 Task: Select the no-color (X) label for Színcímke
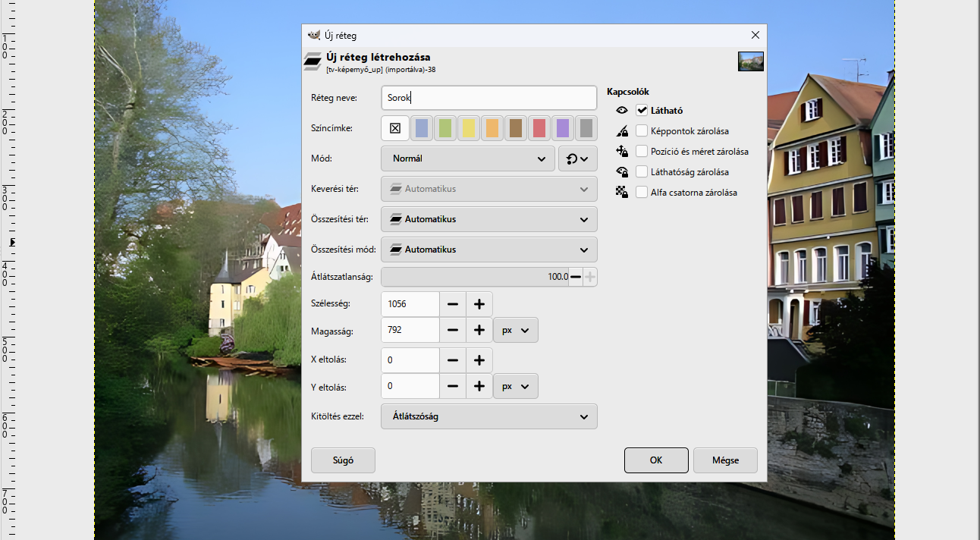[395, 128]
